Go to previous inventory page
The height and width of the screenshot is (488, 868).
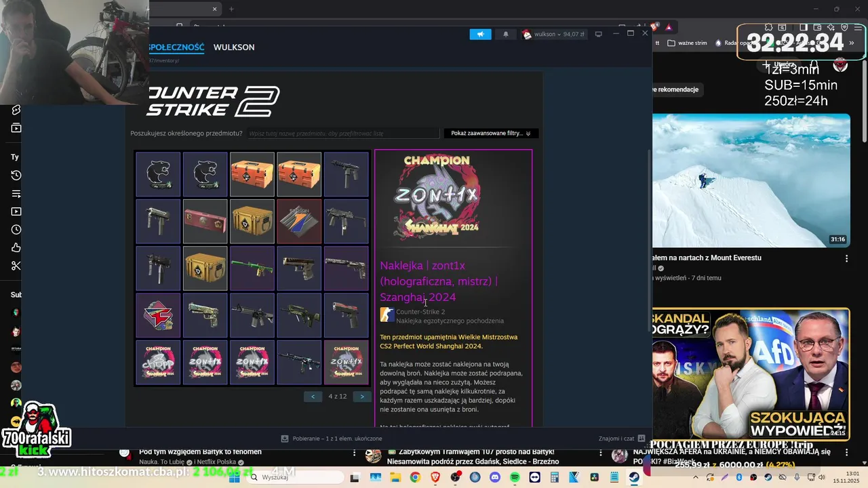click(313, 396)
